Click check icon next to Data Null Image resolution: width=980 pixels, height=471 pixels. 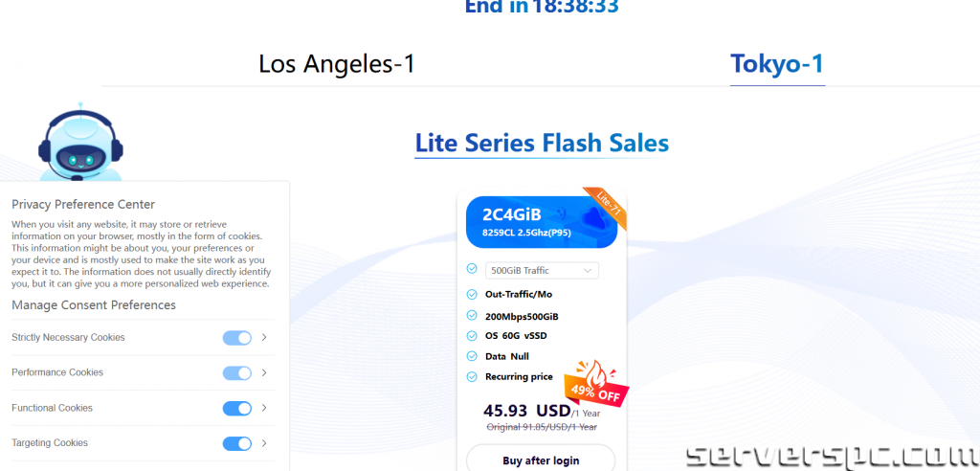click(471, 356)
